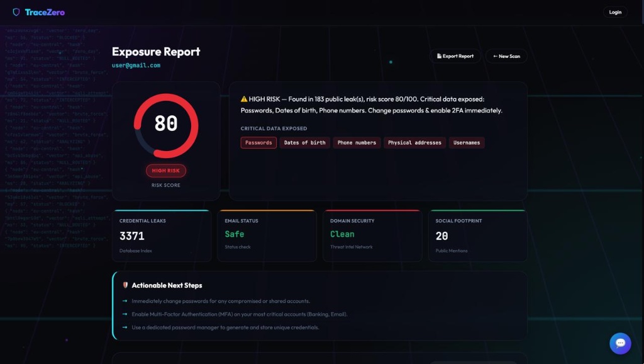
Task: Click the warning triangle icon beside HIGH RISK
Action: [244, 99]
